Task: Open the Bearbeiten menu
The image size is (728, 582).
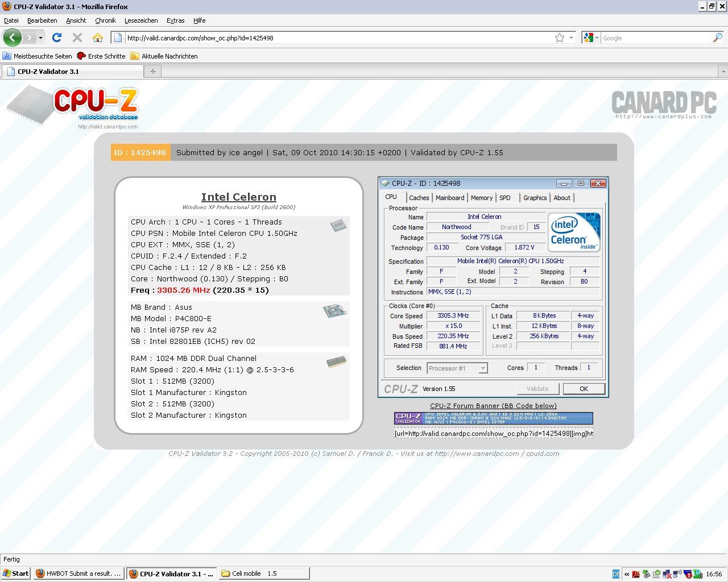Action: click(x=42, y=20)
